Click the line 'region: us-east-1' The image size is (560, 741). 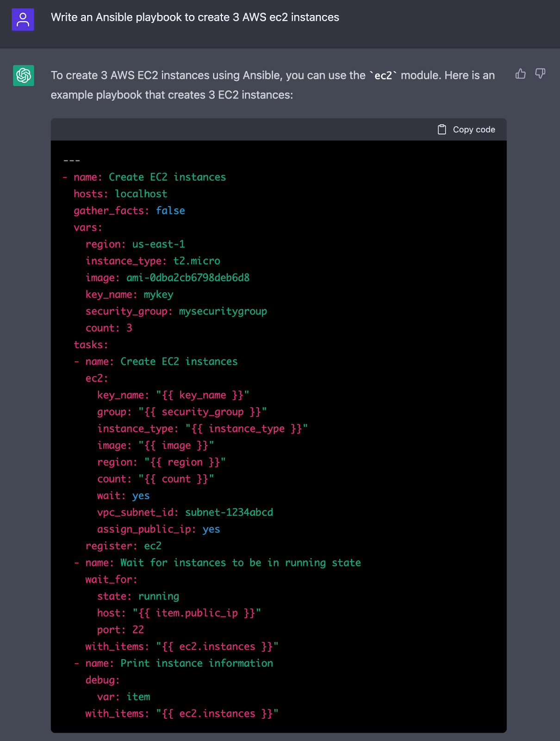pos(135,244)
